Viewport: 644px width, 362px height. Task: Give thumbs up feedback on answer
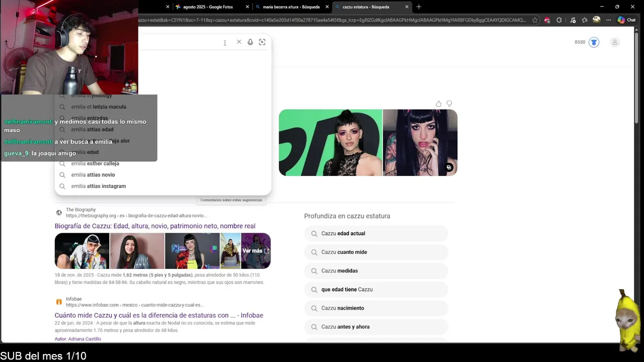[x=438, y=104]
